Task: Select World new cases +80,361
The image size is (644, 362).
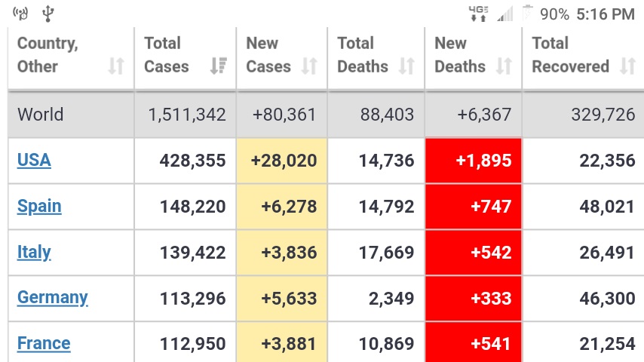Action: pos(284,115)
